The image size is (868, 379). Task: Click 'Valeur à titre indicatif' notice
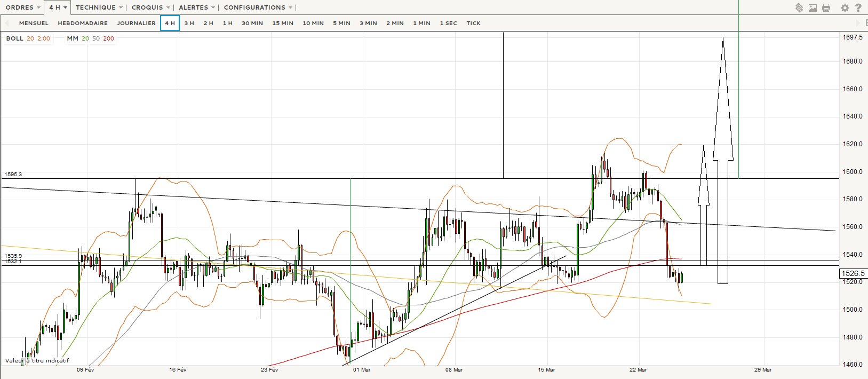point(37,361)
